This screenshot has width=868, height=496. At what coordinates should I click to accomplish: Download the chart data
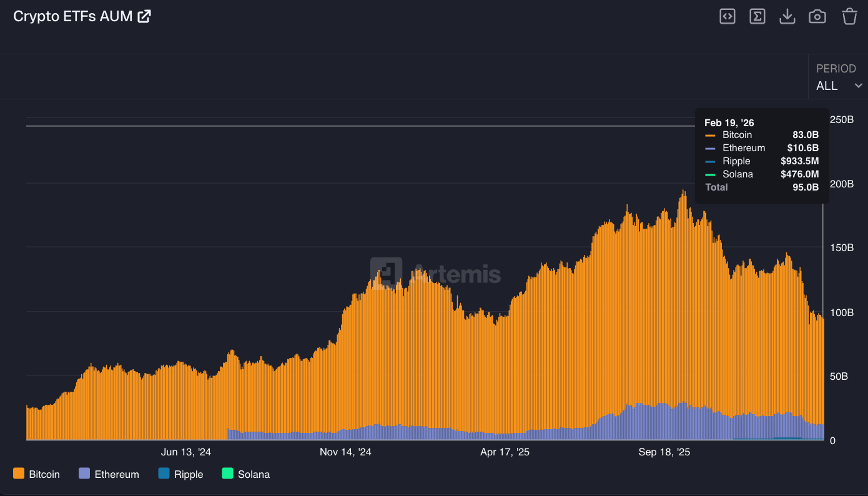coord(787,16)
